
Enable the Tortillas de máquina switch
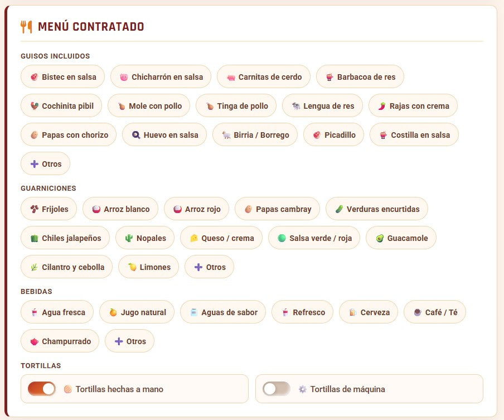(x=277, y=389)
